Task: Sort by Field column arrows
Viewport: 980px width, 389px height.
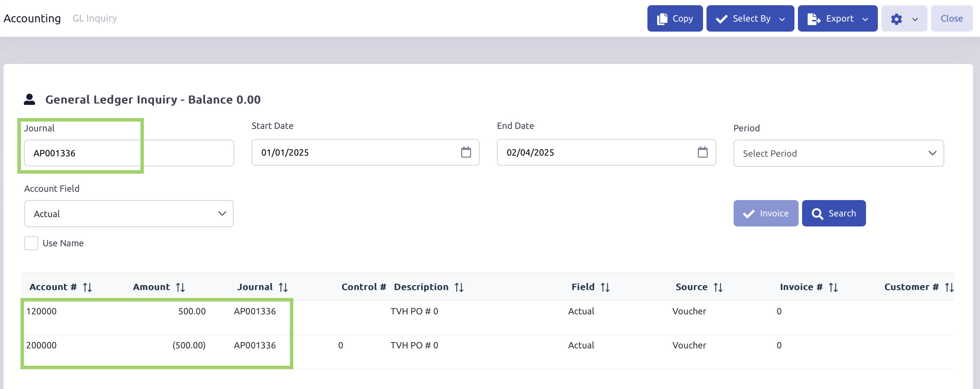Action: [x=605, y=287]
